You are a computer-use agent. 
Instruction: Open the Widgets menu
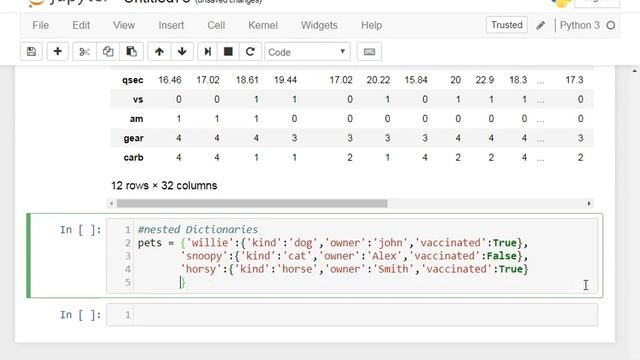point(319,25)
